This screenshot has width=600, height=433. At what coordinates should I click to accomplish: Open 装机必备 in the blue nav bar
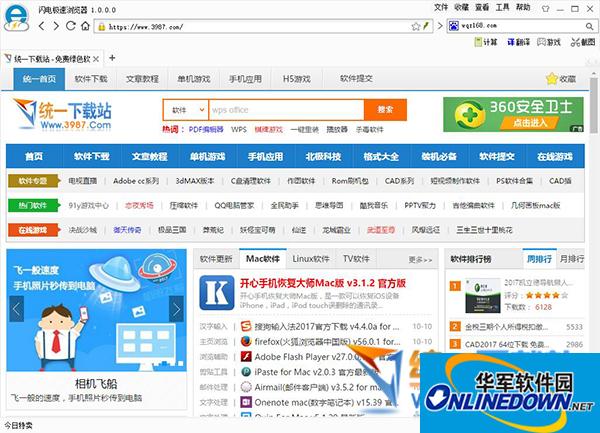tap(439, 156)
